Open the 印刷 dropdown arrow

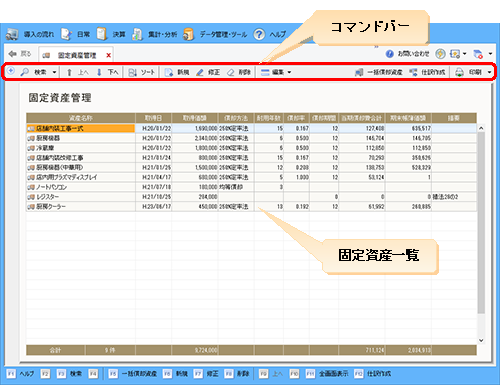point(489,72)
